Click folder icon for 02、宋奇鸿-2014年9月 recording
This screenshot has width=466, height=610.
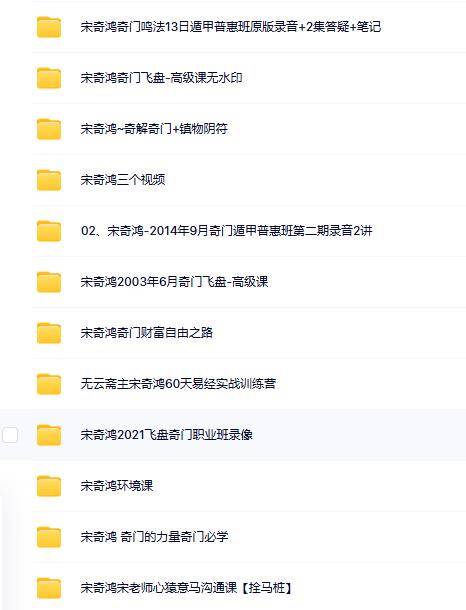point(49,231)
